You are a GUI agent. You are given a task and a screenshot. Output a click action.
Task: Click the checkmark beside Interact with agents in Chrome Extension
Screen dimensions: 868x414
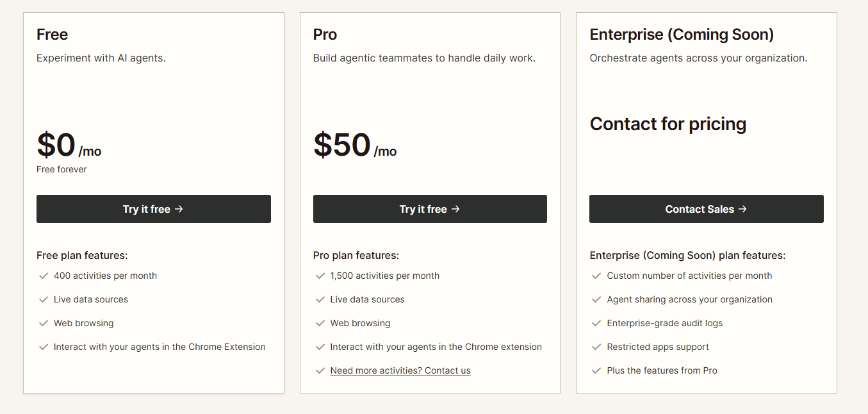point(44,347)
